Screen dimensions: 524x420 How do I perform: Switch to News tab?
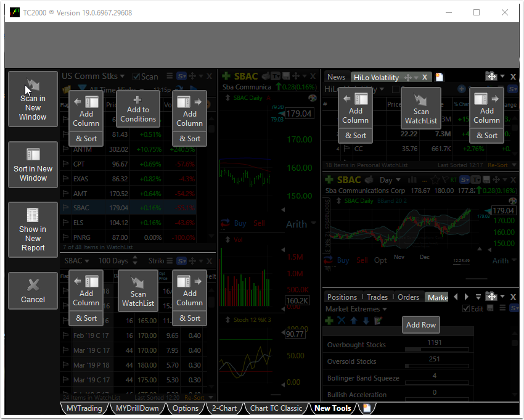pyautogui.click(x=336, y=77)
